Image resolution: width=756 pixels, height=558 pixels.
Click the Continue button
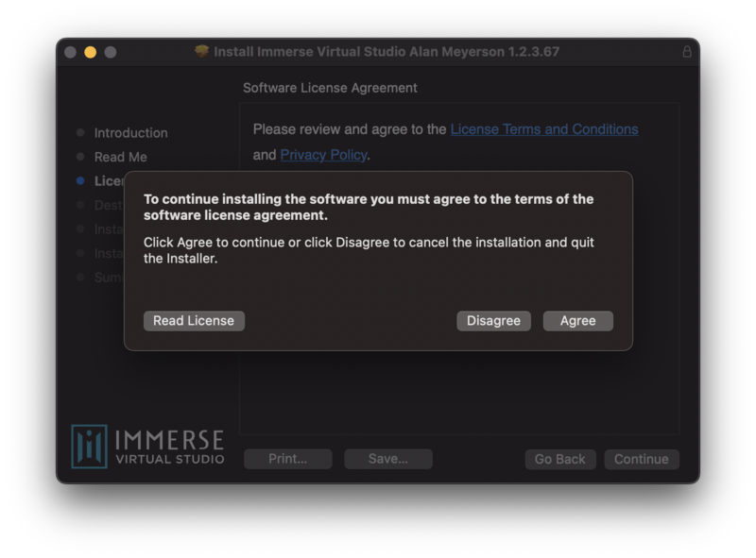point(642,459)
